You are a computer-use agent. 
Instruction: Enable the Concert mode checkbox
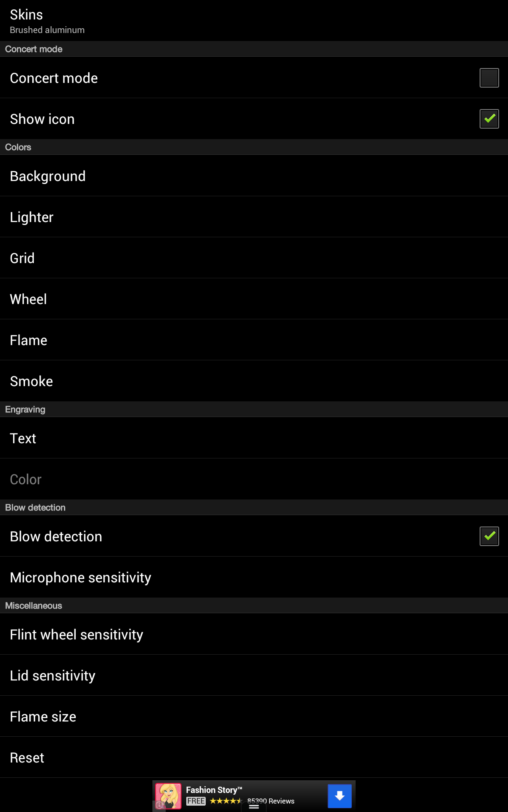pyautogui.click(x=489, y=78)
